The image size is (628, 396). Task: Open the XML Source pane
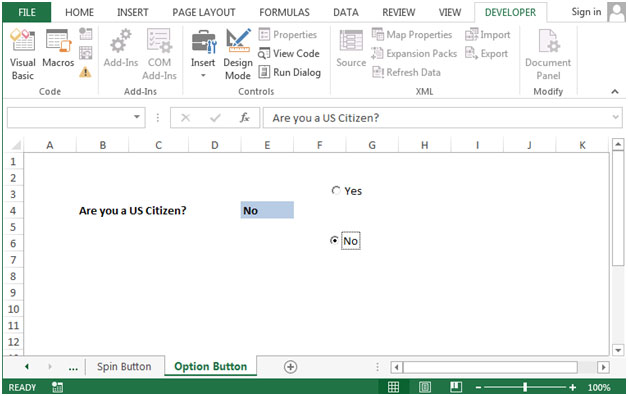click(x=351, y=48)
